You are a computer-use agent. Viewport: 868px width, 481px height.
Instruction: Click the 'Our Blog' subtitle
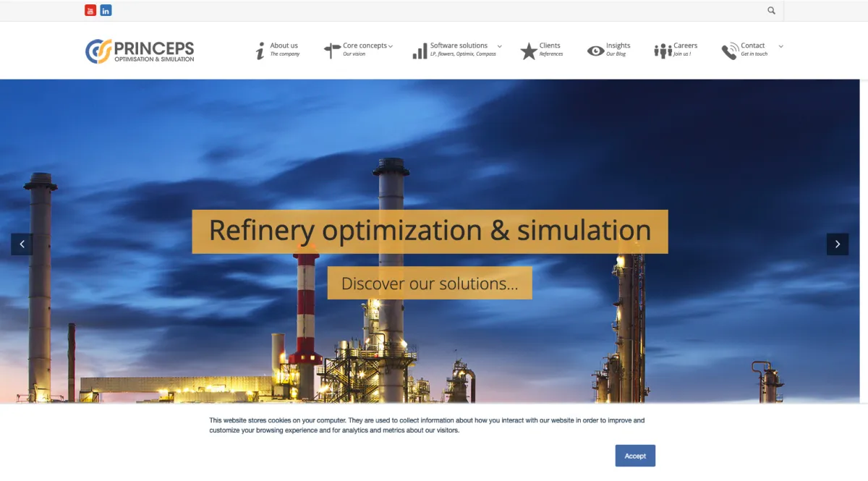point(616,54)
